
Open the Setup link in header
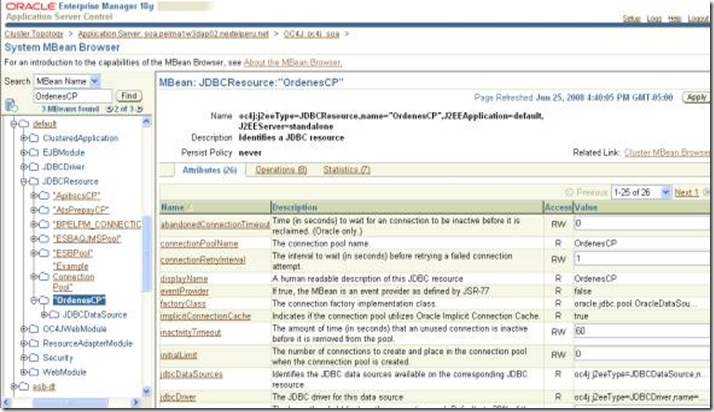[631, 19]
